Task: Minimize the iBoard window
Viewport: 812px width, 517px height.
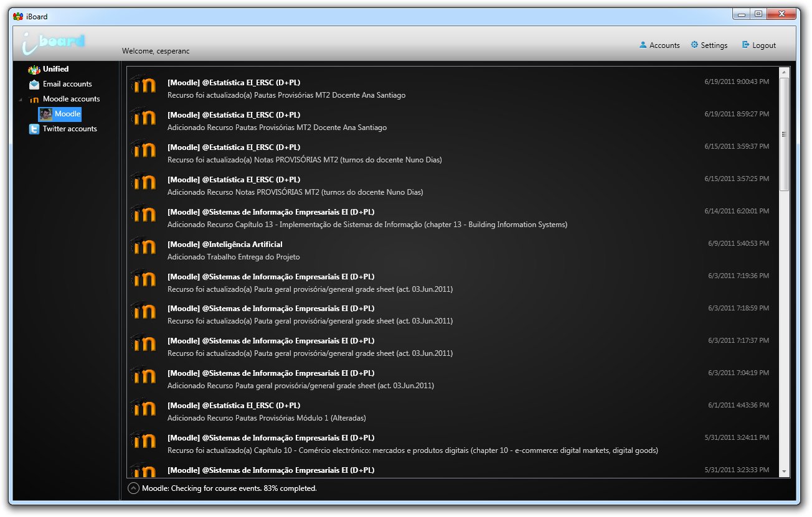Action: (742, 14)
